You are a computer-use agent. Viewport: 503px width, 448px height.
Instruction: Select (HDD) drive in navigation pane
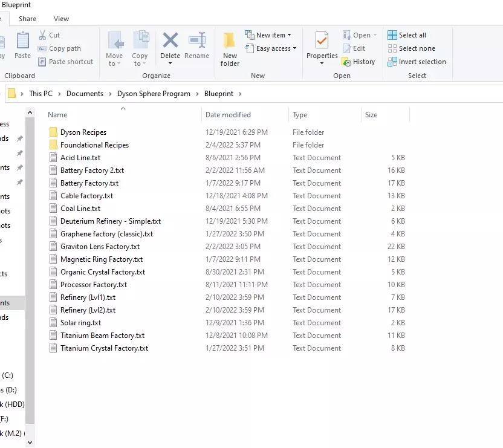[x=12, y=404]
